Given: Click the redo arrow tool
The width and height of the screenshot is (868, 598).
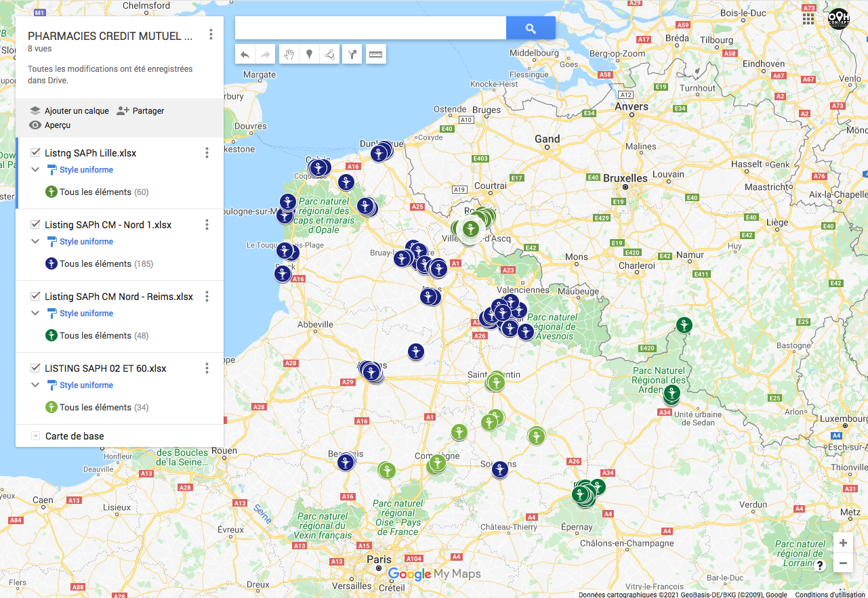Looking at the screenshot, I should tap(266, 55).
